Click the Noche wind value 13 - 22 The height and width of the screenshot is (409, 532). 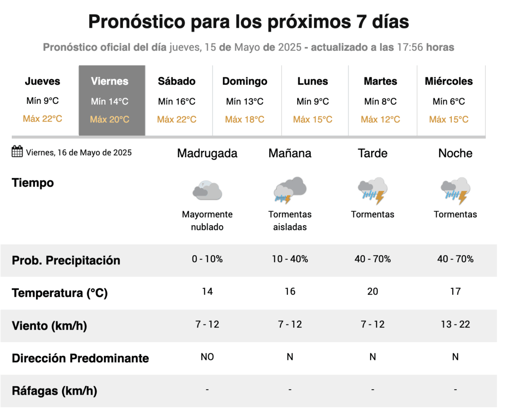coord(455,325)
